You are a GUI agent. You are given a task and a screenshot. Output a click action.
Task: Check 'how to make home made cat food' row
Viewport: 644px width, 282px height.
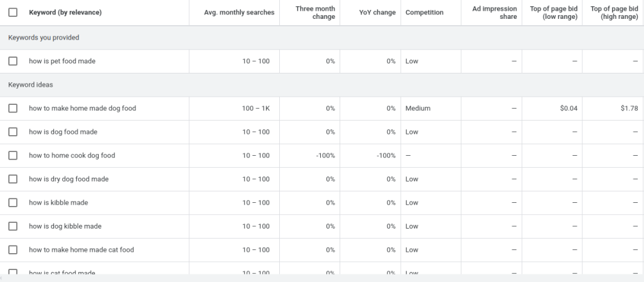point(13,249)
